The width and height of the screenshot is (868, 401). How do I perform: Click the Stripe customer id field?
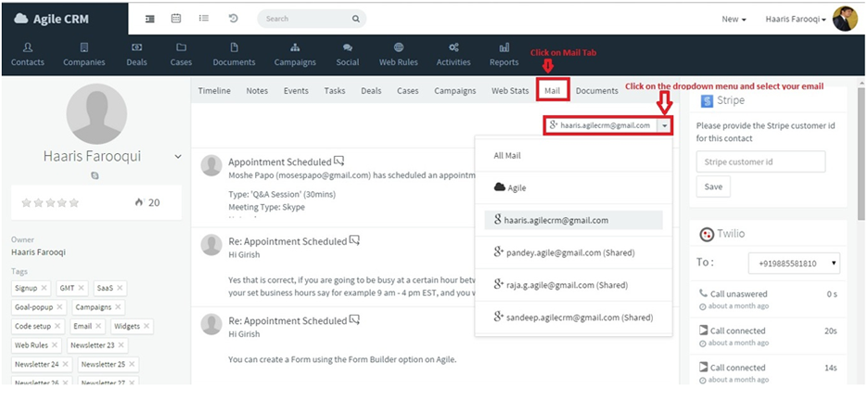coord(760,162)
